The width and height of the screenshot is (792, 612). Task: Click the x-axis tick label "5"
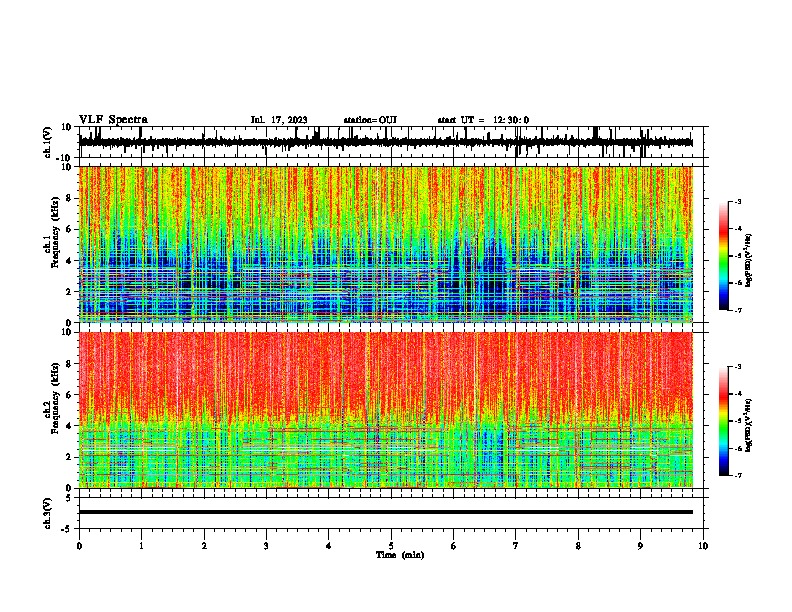[391, 546]
